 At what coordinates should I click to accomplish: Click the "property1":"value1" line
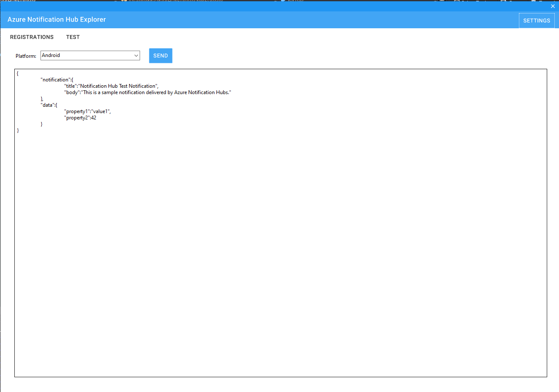click(88, 111)
